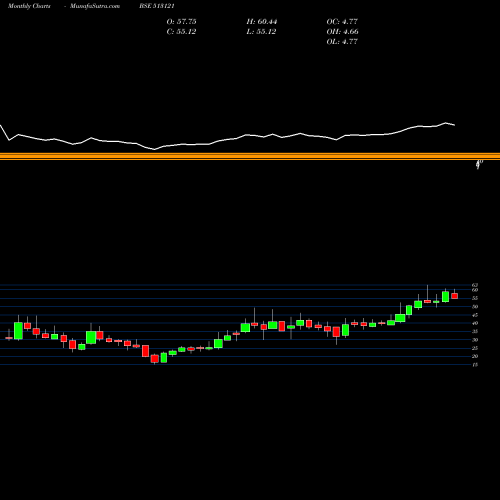Click the 'Monthly Charts' title text
This screenshot has height=500, width=500.
(x=29, y=6)
